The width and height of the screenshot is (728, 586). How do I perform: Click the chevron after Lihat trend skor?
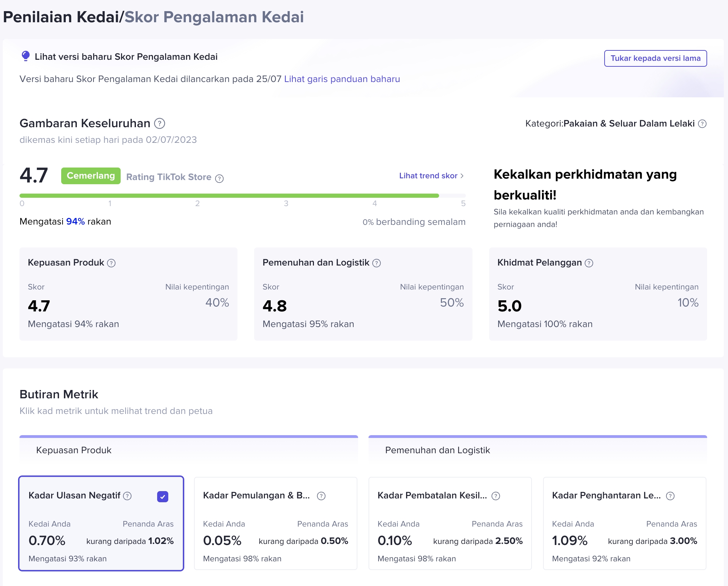tap(462, 176)
